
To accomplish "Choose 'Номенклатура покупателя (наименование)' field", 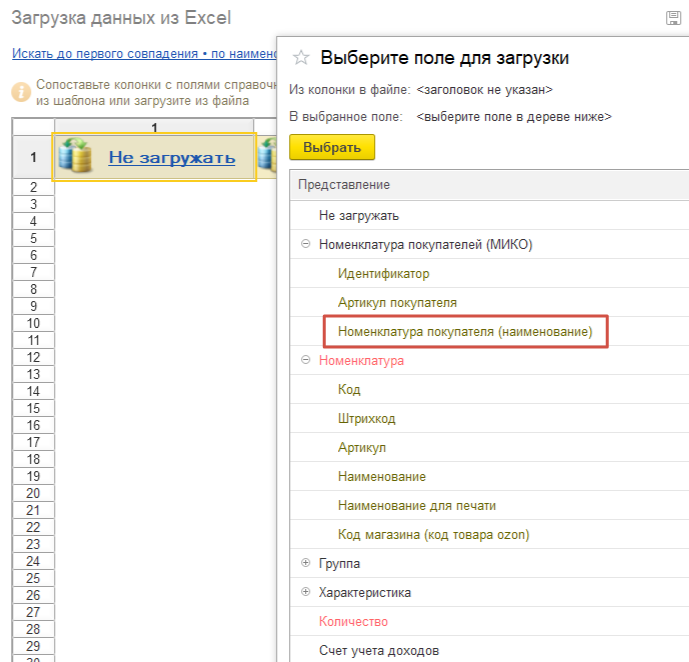I will 465,331.
